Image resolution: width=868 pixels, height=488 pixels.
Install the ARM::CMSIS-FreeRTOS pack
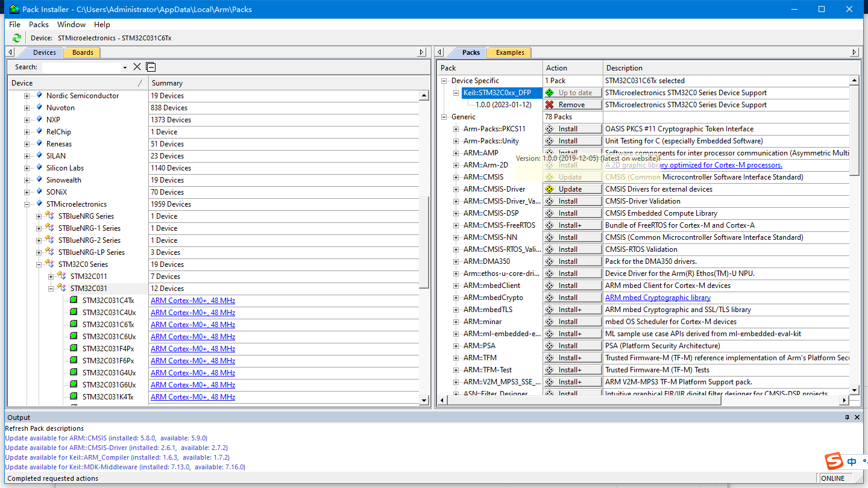(572, 225)
